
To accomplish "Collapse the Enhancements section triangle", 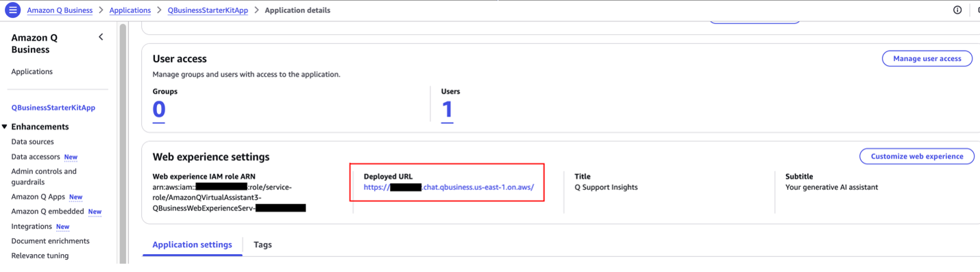I will tap(5, 127).
